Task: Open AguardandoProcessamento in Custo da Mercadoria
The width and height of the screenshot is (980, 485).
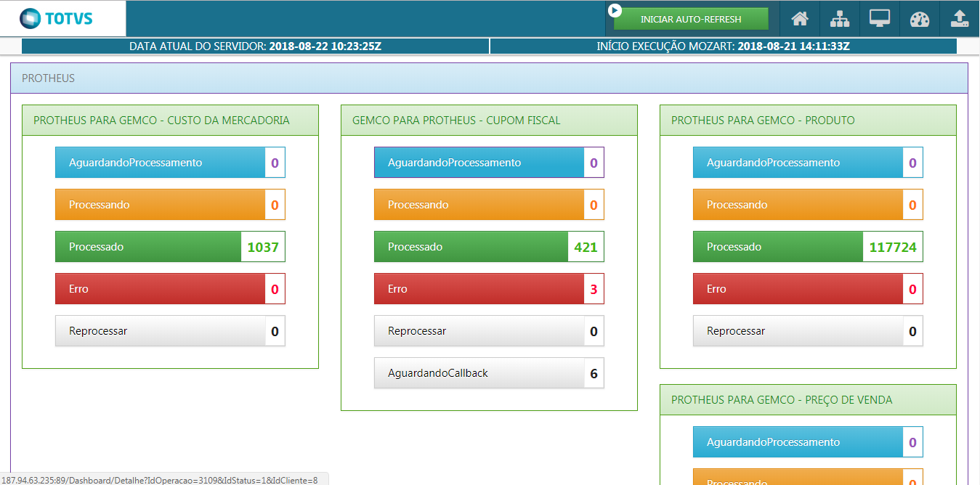Action: [170, 163]
